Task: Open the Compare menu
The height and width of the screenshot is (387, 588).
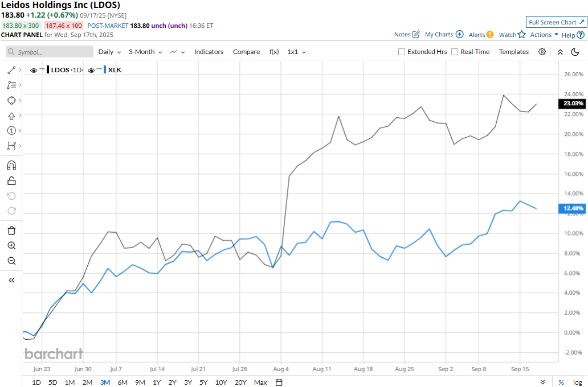Action: pyautogui.click(x=246, y=52)
